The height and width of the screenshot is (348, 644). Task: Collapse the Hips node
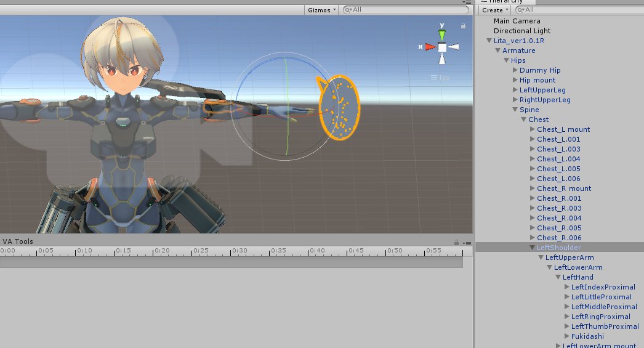(507, 60)
